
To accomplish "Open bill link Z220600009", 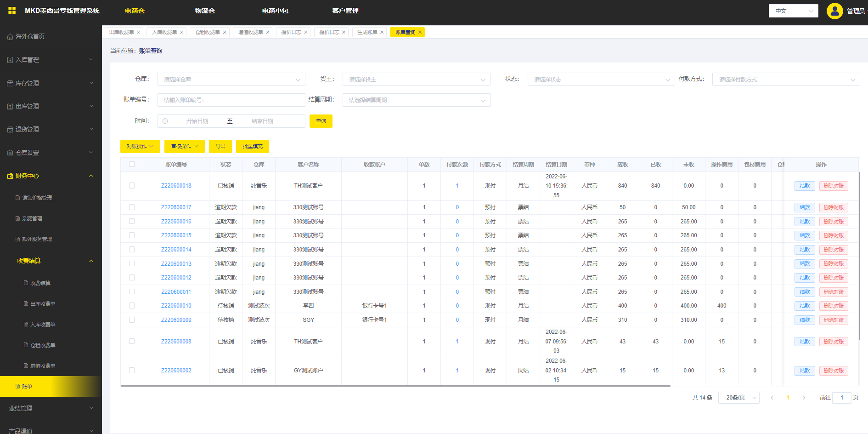I will tap(176, 320).
